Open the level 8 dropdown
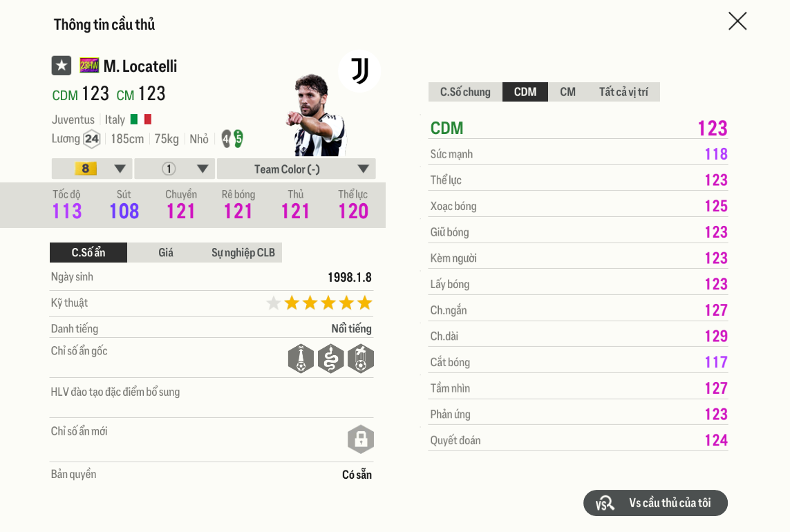 click(91, 168)
